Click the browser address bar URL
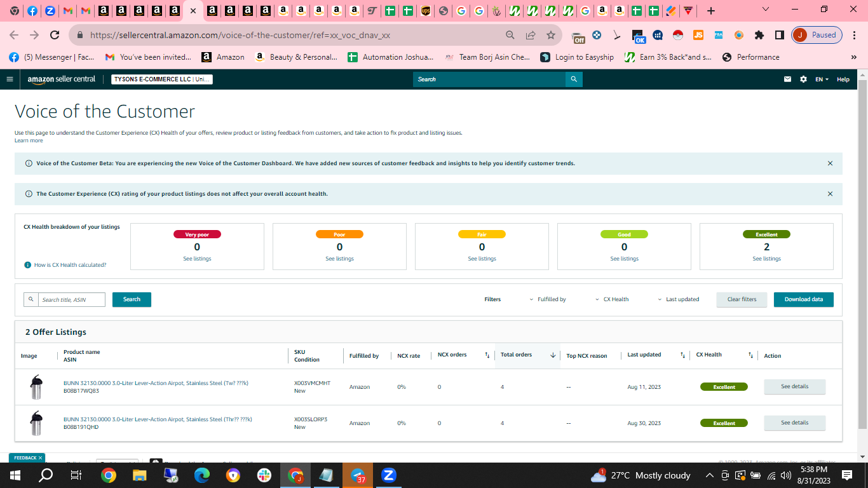Screen dimensions: 868x488 (240, 35)
